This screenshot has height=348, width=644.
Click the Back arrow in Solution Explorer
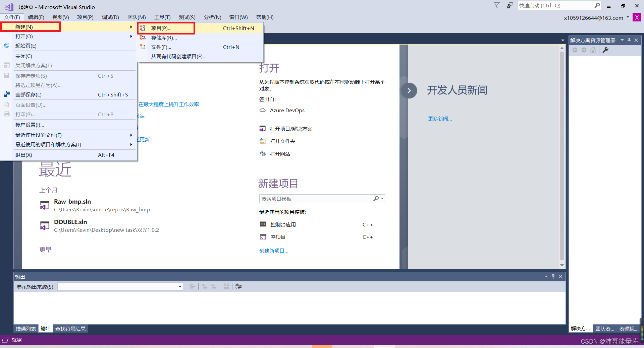pos(575,50)
